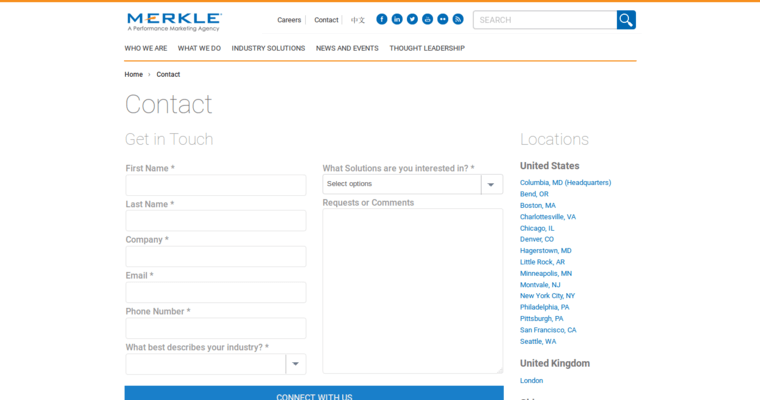Click the Twitter bird icon
The image size is (760, 400).
412,19
